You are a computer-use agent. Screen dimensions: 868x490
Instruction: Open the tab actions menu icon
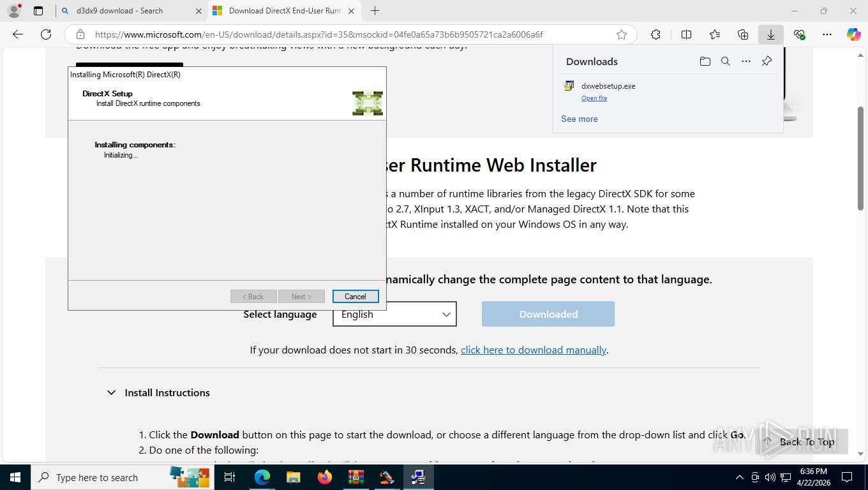coord(38,11)
